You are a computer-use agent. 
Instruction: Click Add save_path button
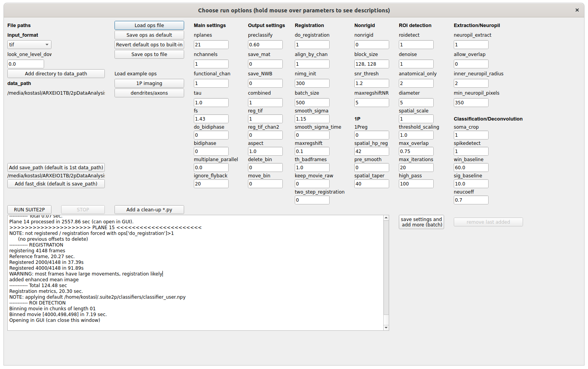coord(56,167)
